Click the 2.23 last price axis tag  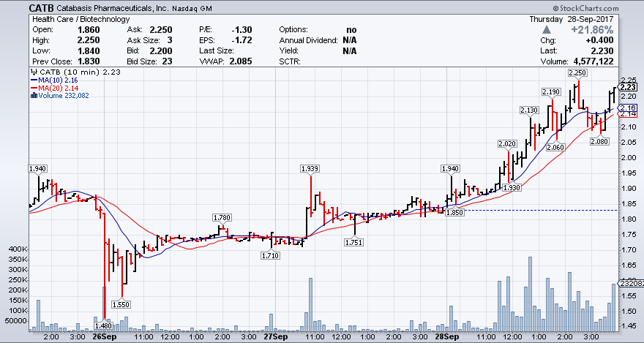click(x=629, y=87)
